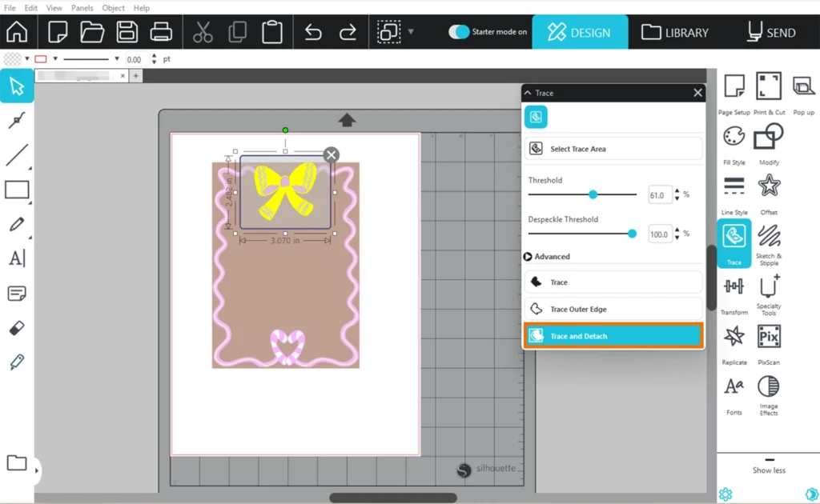Select the Text tool

coord(17,258)
